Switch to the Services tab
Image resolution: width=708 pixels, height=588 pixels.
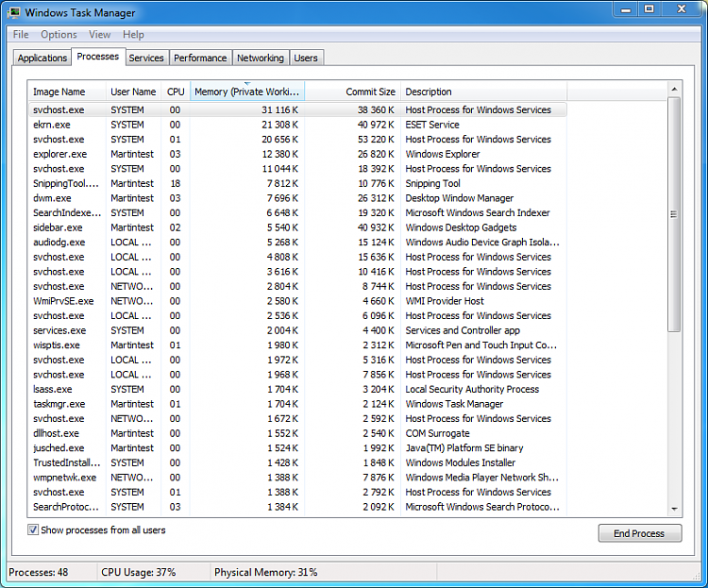tap(146, 58)
